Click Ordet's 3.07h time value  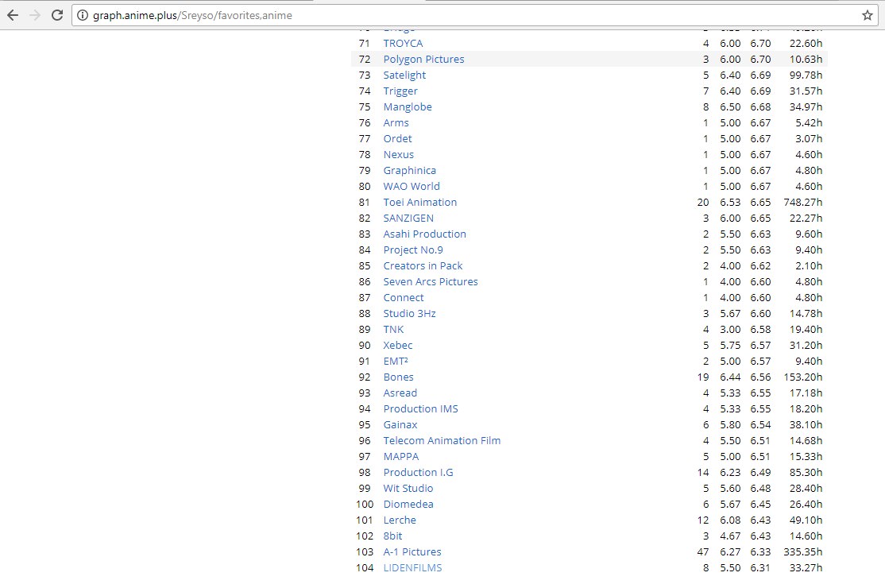coord(808,138)
